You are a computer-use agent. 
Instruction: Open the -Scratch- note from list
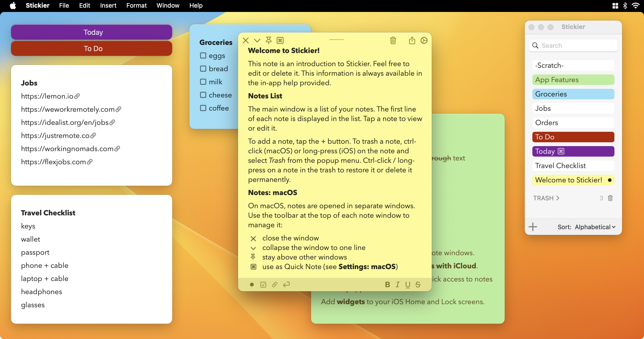(x=573, y=66)
